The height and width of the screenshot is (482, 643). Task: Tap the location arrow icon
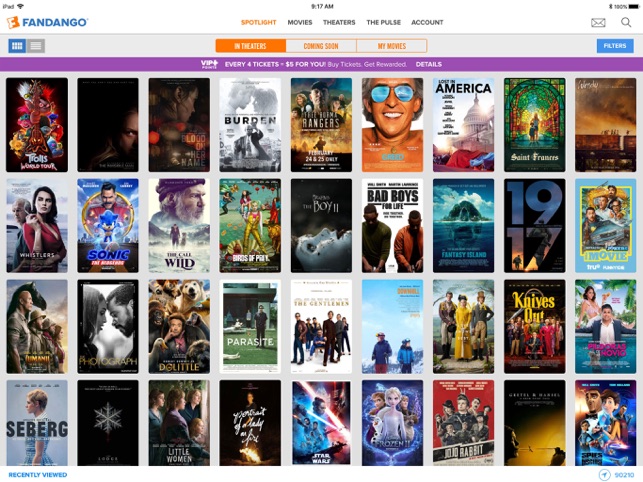coord(604,475)
